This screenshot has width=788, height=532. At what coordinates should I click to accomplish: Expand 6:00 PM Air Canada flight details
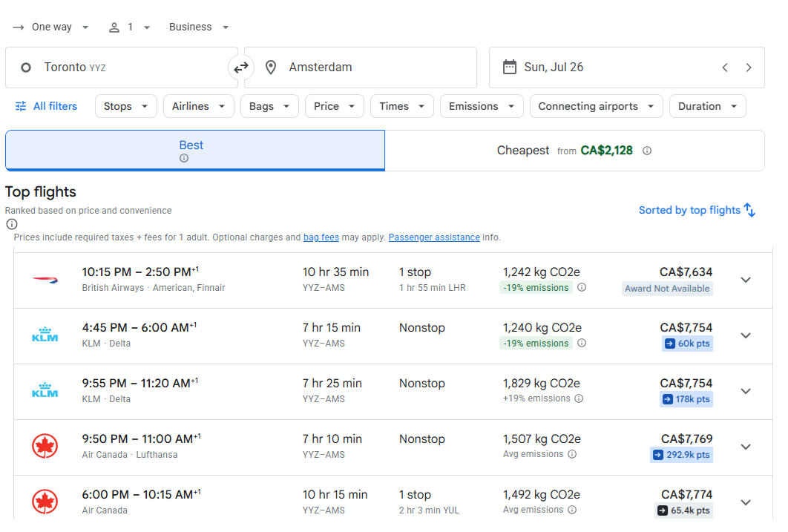pyautogui.click(x=746, y=502)
